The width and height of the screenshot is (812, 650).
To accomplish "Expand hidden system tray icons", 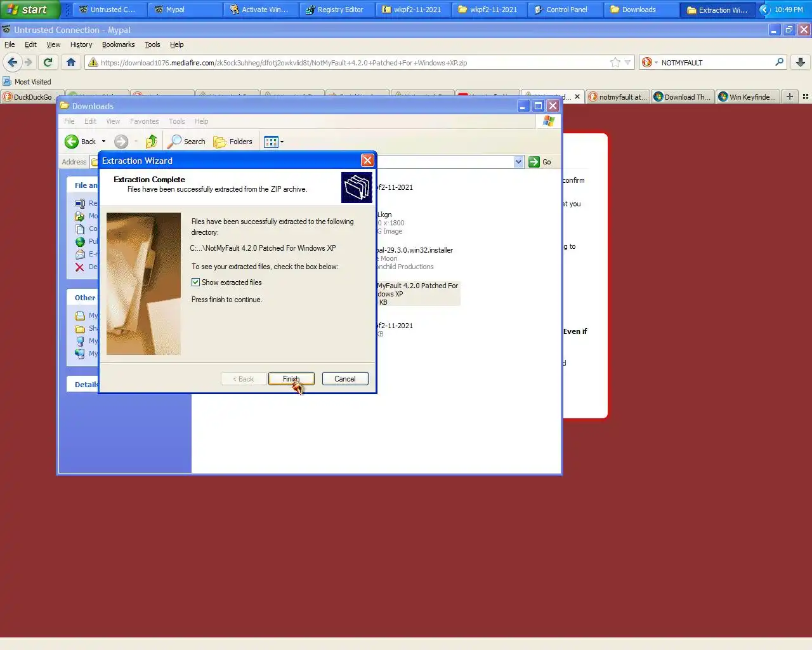I will 764,10.
